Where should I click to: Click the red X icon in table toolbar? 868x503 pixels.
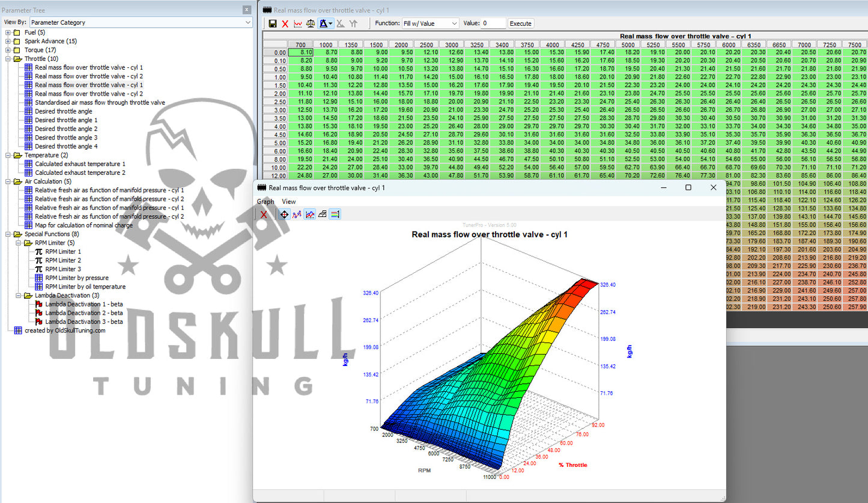[x=285, y=23]
